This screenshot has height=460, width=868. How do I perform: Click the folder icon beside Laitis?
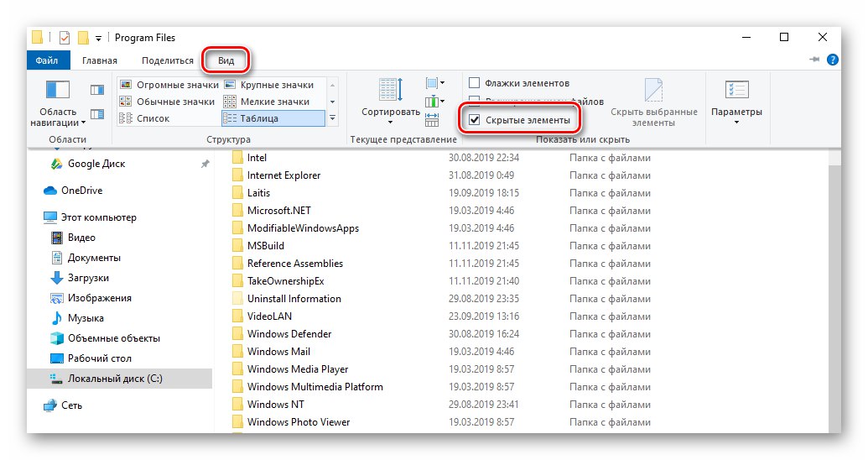pyautogui.click(x=237, y=193)
